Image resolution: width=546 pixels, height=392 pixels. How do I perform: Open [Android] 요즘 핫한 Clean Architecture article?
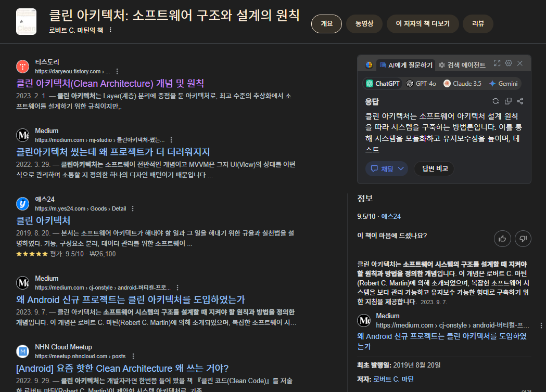click(x=122, y=369)
